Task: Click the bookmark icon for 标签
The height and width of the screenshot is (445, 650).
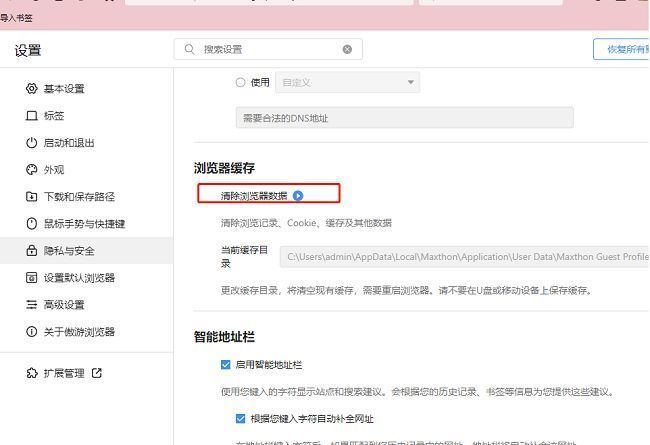Action: tap(32, 116)
